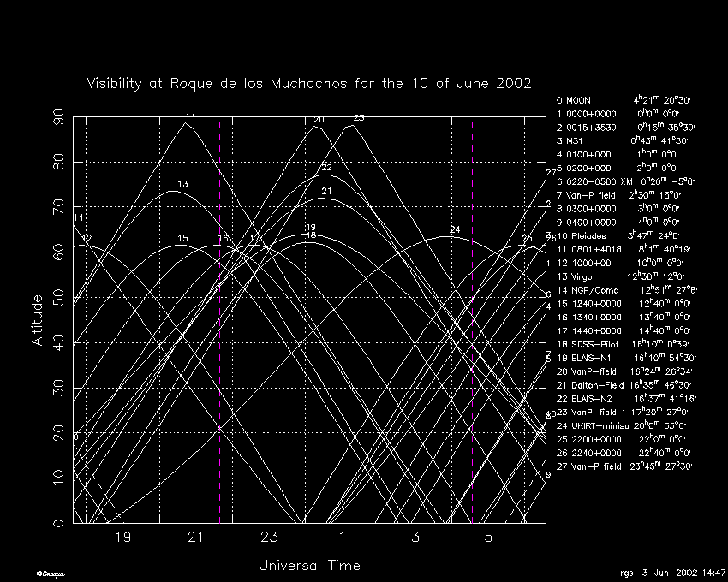This screenshot has height=582, width=728.
Task: Click the 23 tick label on the time axis
Action: (x=270, y=537)
